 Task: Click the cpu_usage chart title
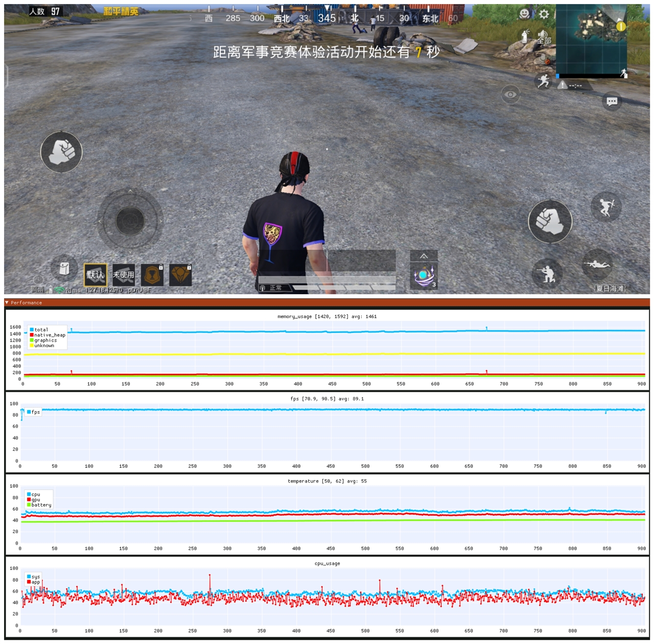click(327, 563)
